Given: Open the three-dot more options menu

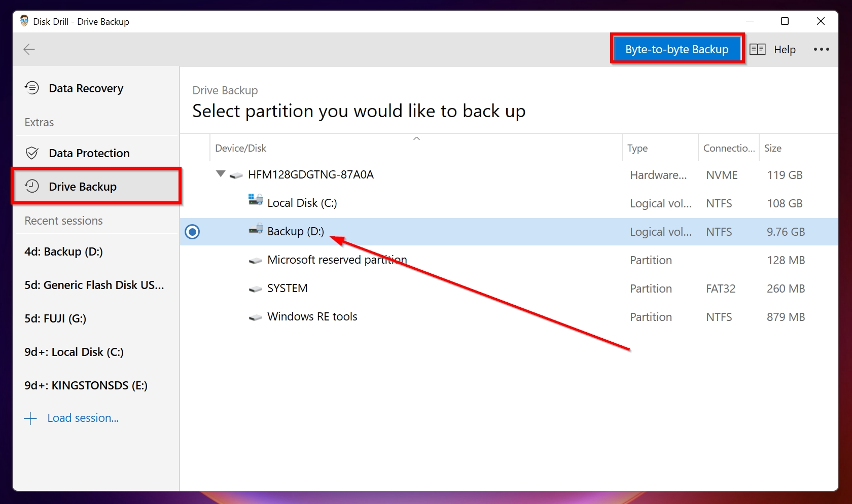Looking at the screenshot, I should pos(821,49).
